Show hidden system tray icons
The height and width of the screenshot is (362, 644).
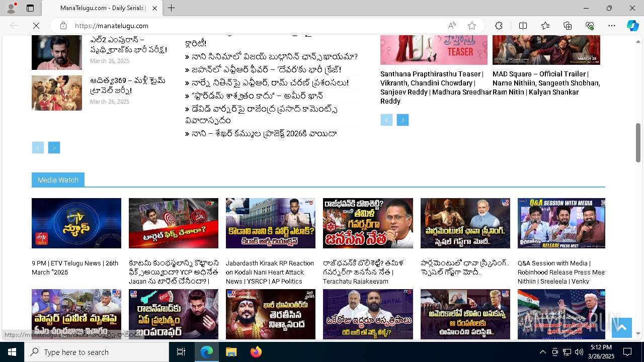pyautogui.click(x=542, y=352)
